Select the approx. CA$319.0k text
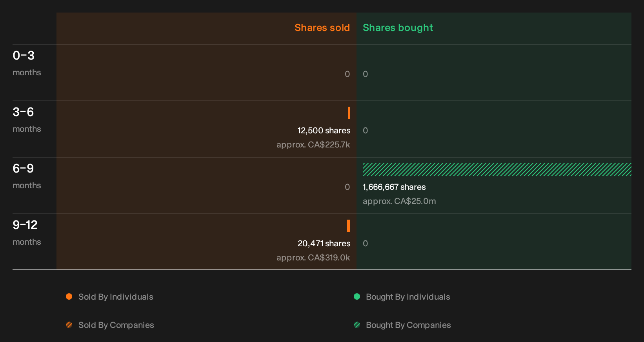Screen dimensions: 644x342 (313, 258)
